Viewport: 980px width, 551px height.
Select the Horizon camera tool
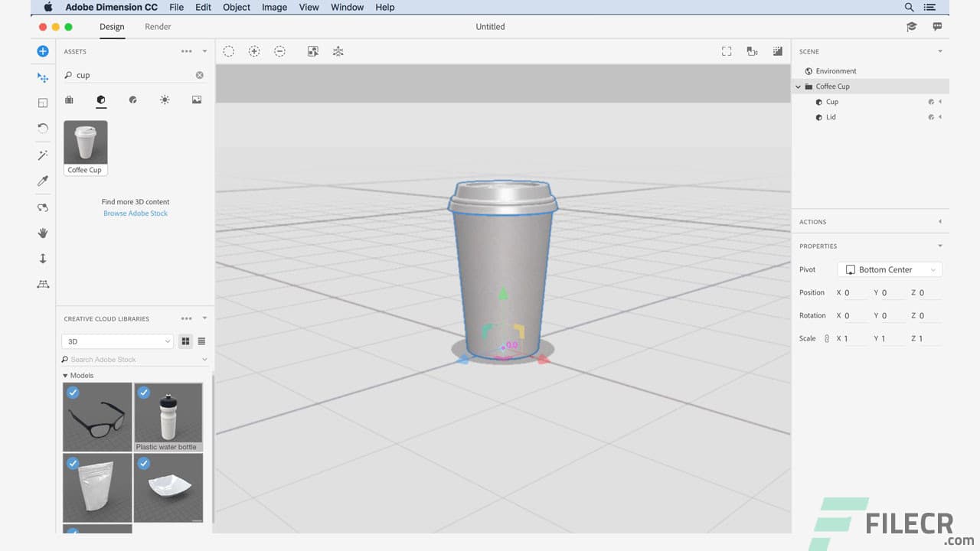click(x=43, y=284)
